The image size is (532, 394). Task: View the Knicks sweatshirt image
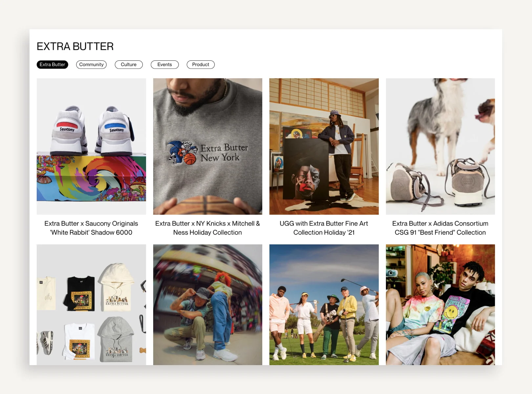tap(208, 146)
